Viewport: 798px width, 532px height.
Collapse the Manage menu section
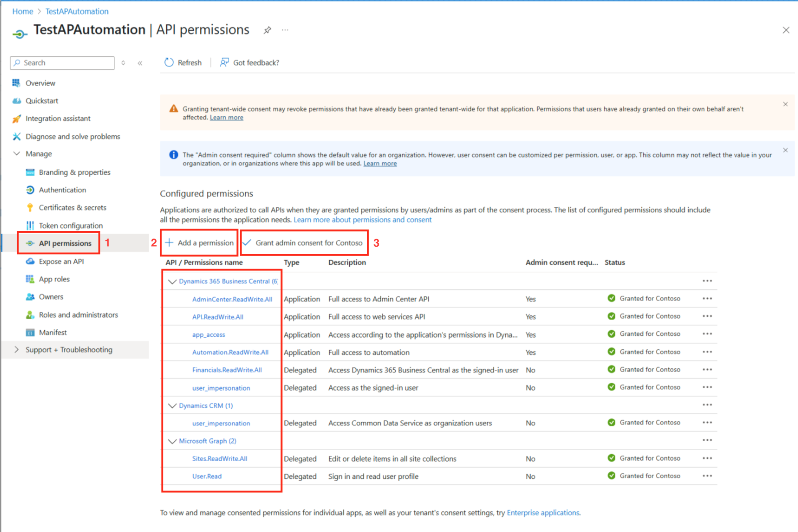[x=16, y=153]
